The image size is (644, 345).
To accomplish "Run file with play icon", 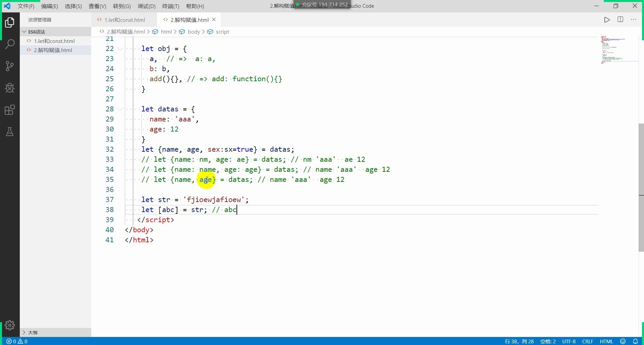I will click(607, 20).
